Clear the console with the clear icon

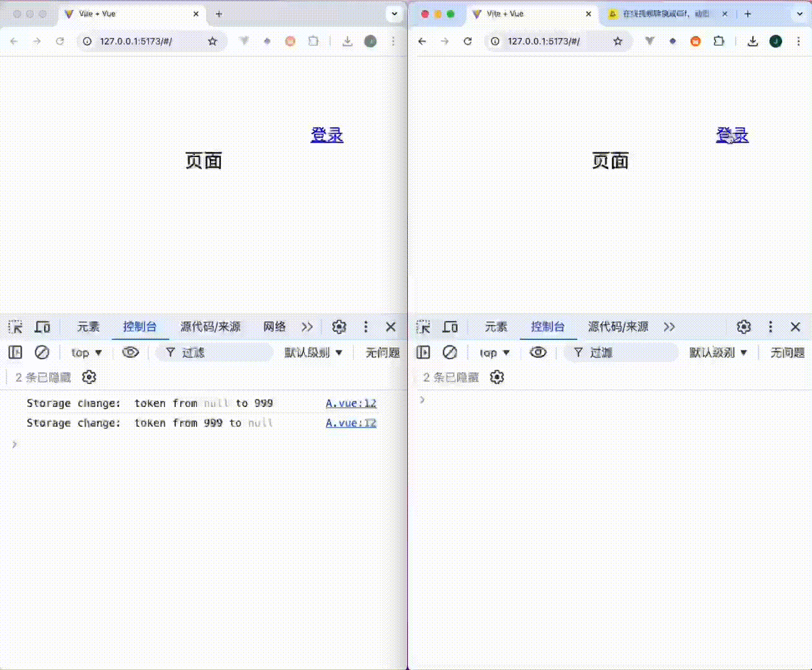[x=42, y=352]
